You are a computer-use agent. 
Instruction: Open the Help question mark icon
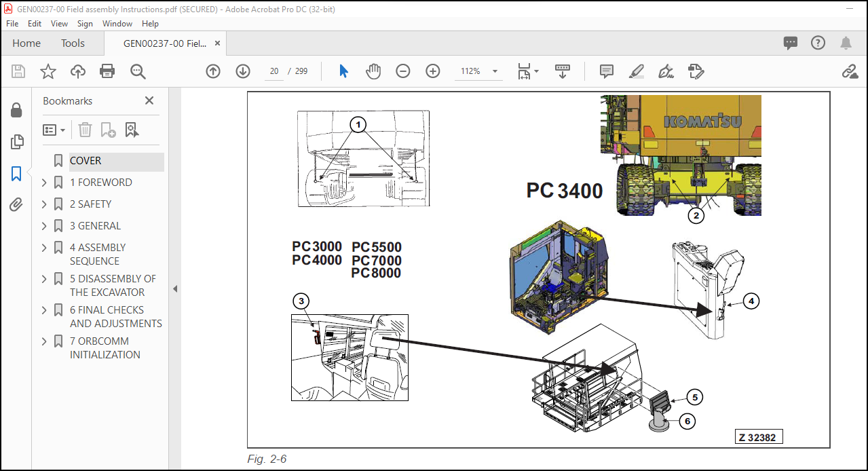coord(818,43)
